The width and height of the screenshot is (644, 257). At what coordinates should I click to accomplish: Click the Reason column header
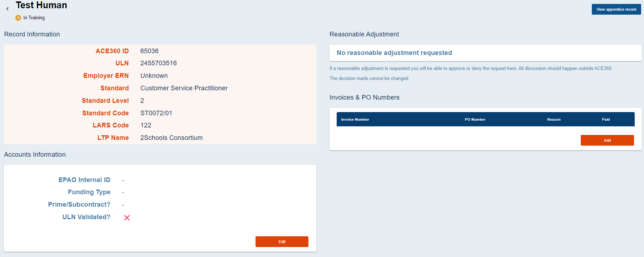click(554, 119)
